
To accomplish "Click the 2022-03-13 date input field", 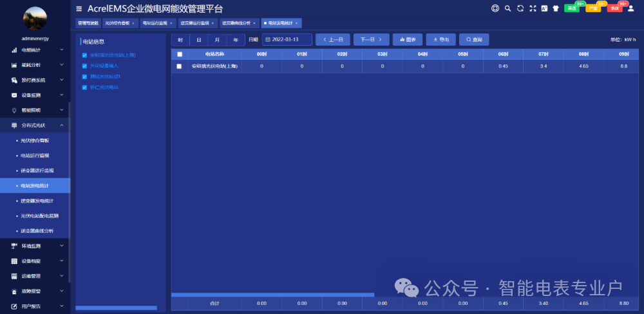I will (x=287, y=40).
